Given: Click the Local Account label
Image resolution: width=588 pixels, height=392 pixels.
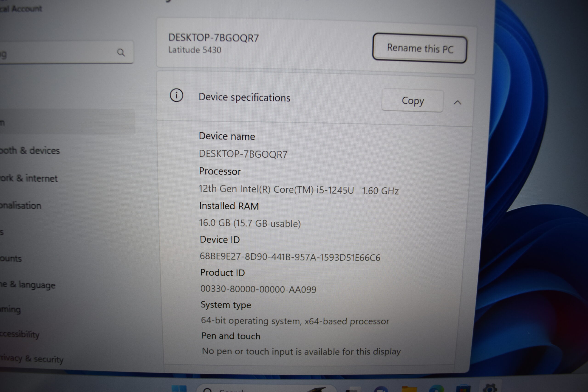Looking at the screenshot, I should pyautogui.click(x=21, y=9).
